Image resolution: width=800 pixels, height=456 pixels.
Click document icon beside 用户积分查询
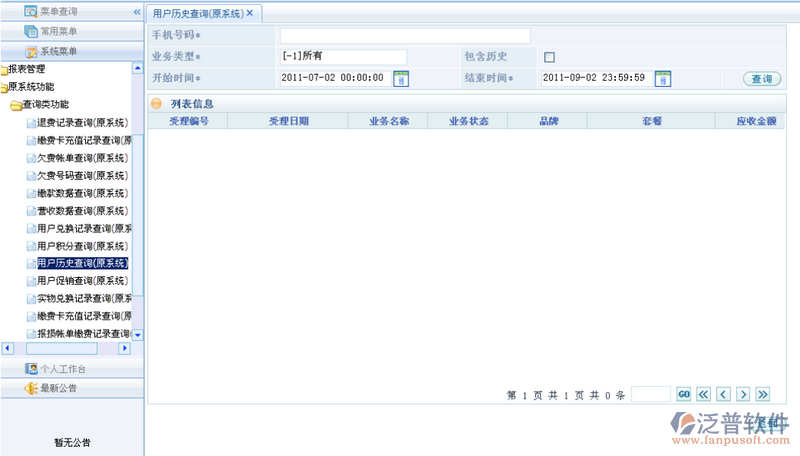tap(32, 246)
